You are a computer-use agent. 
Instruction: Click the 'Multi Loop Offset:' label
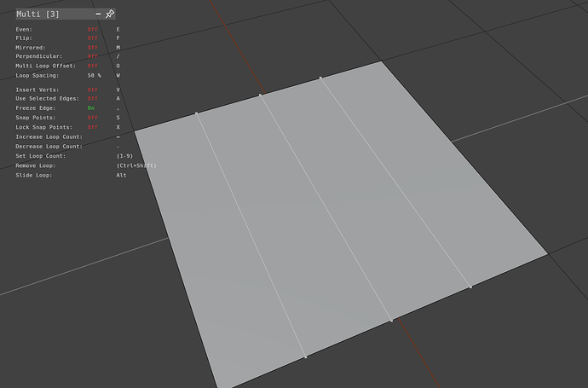pos(46,66)
